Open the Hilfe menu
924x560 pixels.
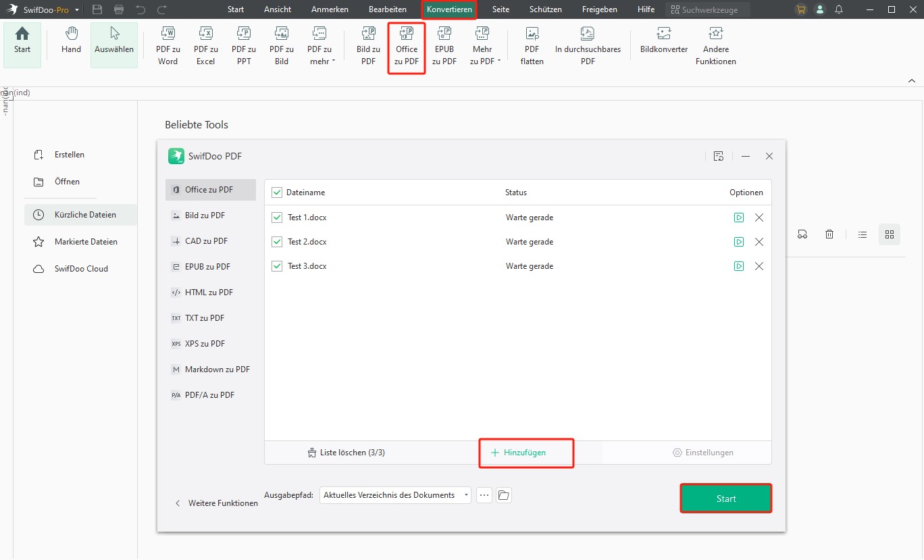pos(646,9)
